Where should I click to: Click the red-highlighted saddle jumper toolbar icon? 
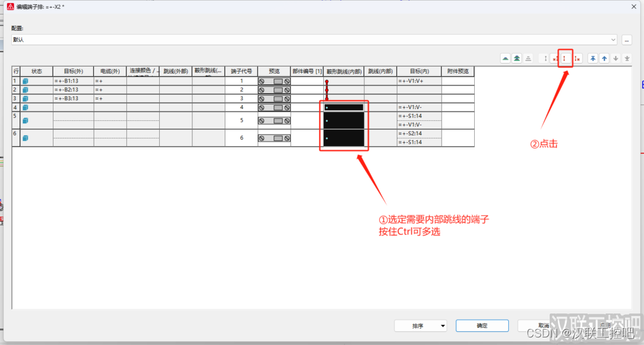[x=565, y=59]
